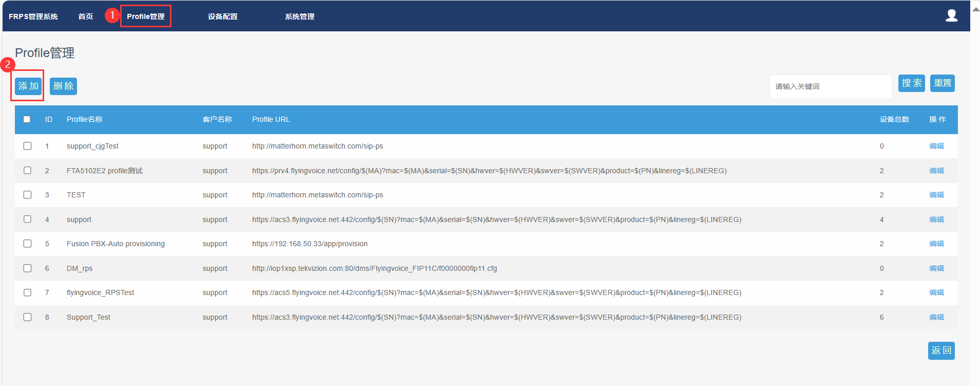Click the FRPS管理系统 brand title
980x386 pixels.
coord(33,16)
